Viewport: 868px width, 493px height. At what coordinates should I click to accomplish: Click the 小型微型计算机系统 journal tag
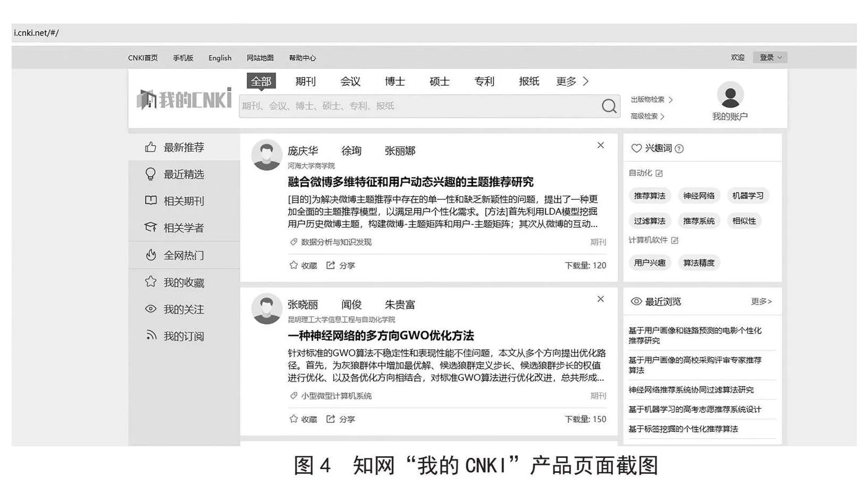(x=336, y=396)
